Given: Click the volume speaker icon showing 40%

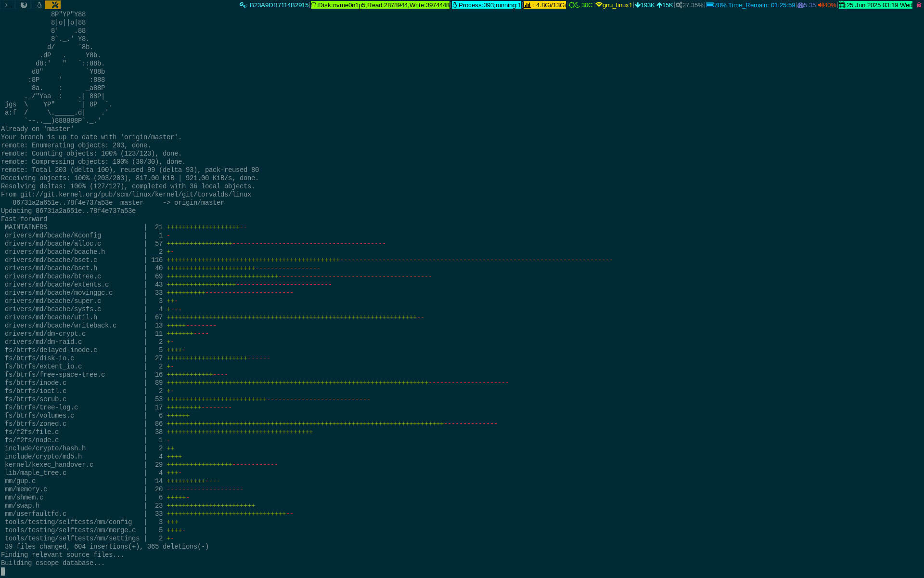Looking at the screenshot, I should click(820, 5).
